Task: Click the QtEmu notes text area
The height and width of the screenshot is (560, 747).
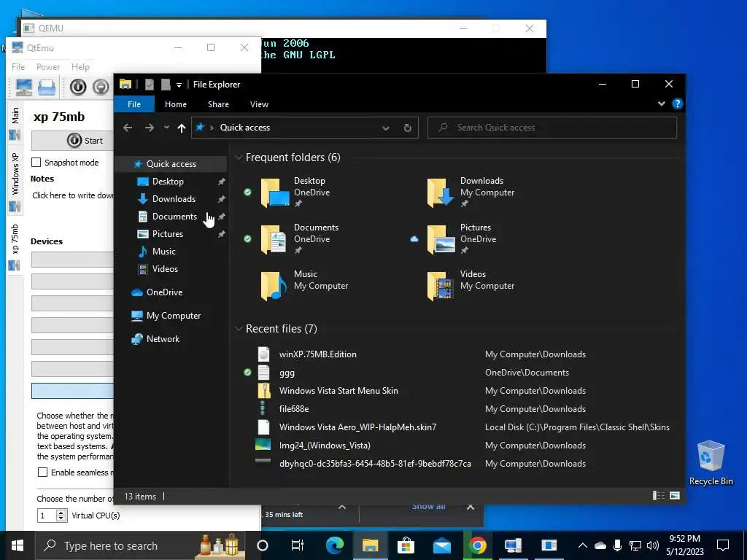Action: coord(72,195)
